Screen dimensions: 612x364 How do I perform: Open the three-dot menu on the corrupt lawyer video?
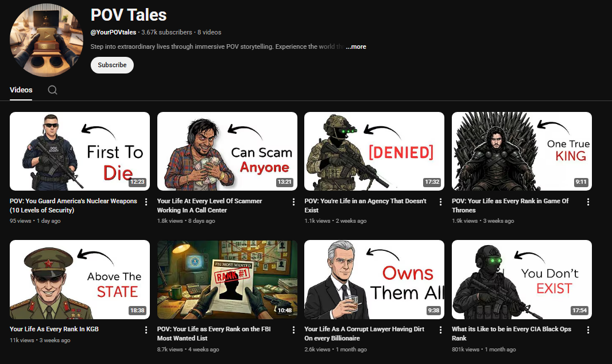point(440,330)
